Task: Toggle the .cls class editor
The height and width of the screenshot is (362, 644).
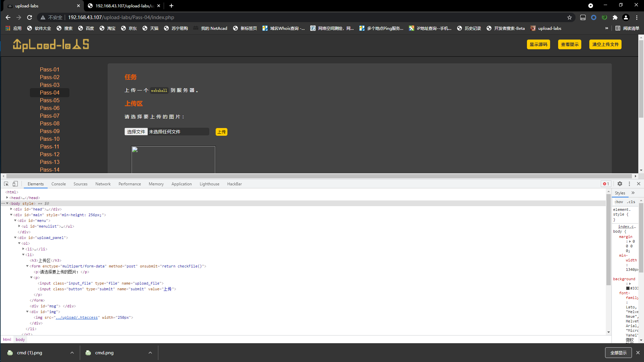Action: pos(631,202)
